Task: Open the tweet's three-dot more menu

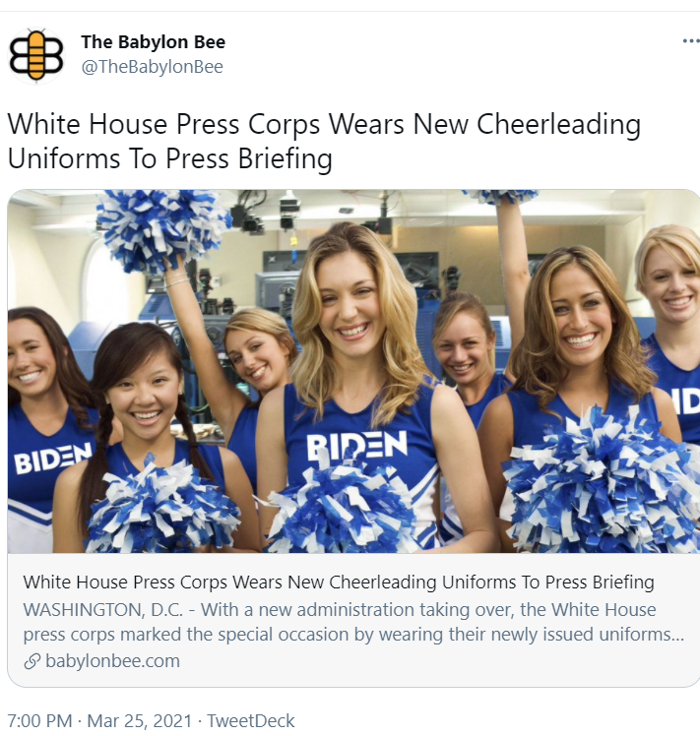Action: tap(690, 41)
